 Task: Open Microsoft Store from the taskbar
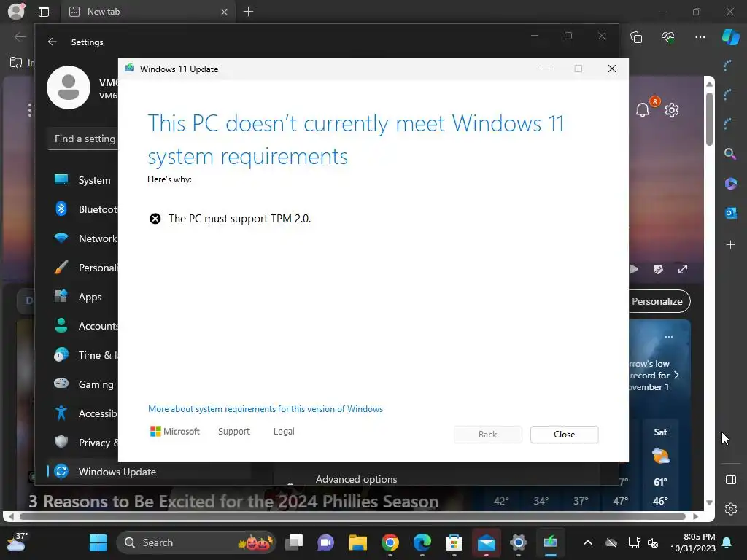(454, 542)
